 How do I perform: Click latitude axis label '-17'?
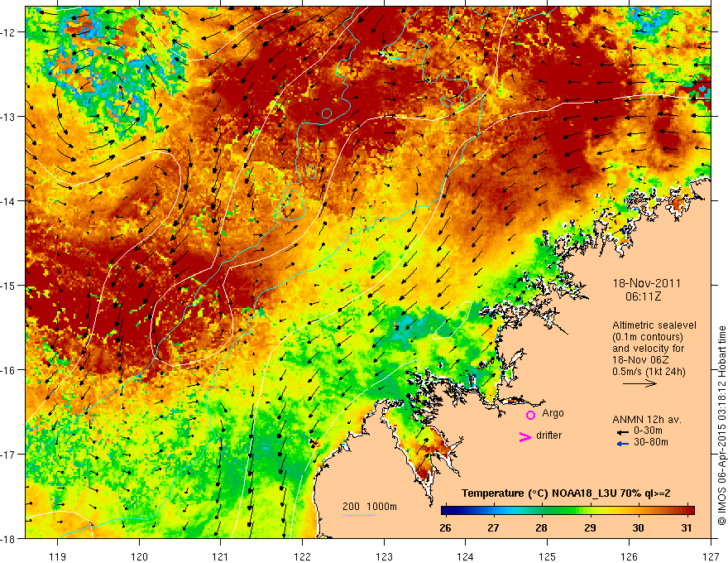(8, 455)
